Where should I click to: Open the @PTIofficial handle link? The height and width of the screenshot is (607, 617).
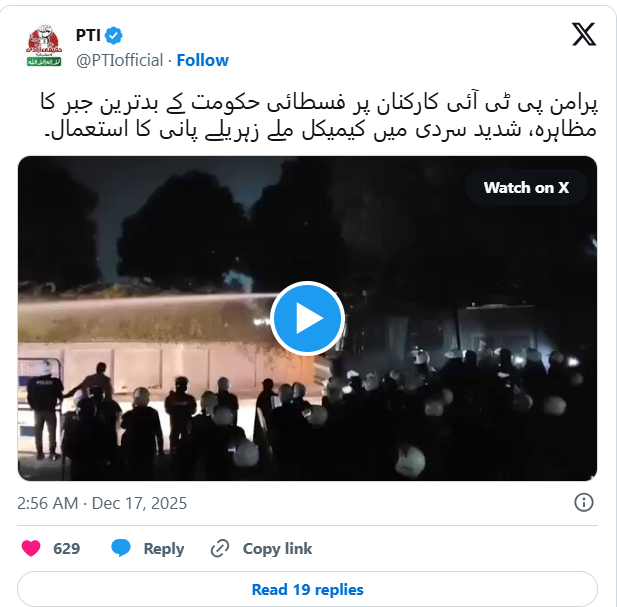click(119, 60)
